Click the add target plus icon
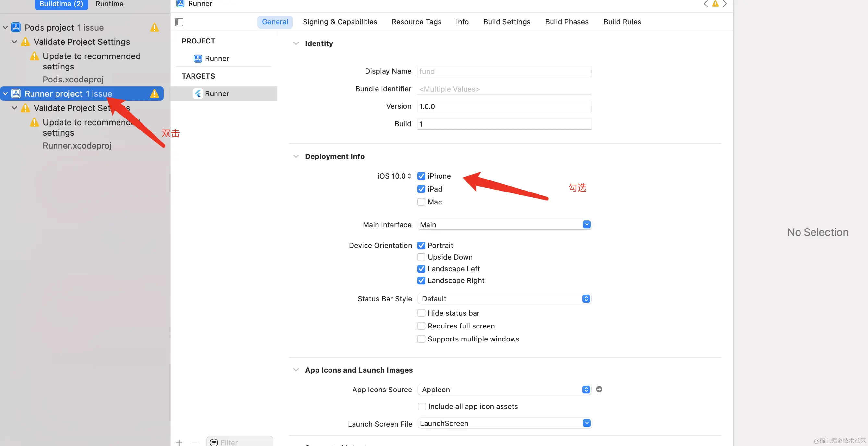This screenshot has height=446, width=868. pyautogui.click(x=179, y=442)
